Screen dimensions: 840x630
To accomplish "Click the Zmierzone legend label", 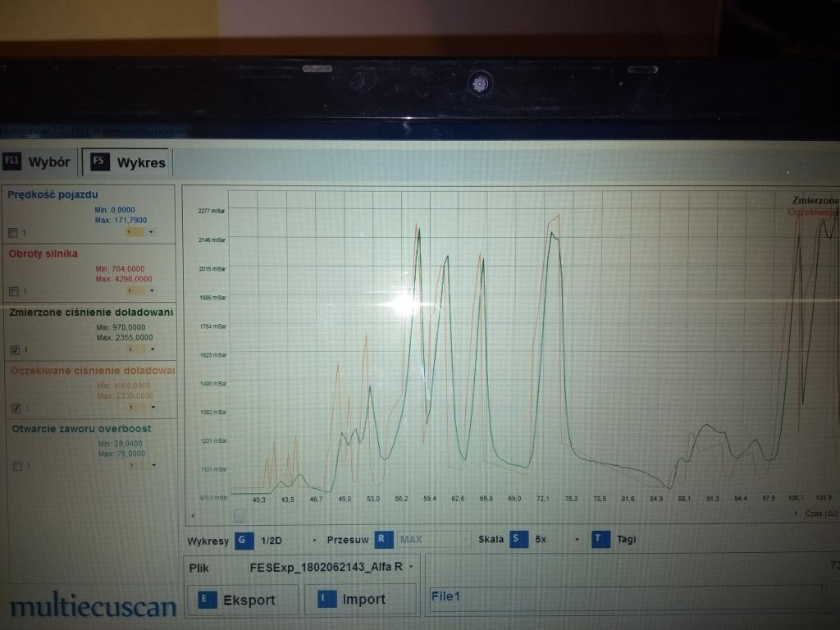I will click(816, 200).
